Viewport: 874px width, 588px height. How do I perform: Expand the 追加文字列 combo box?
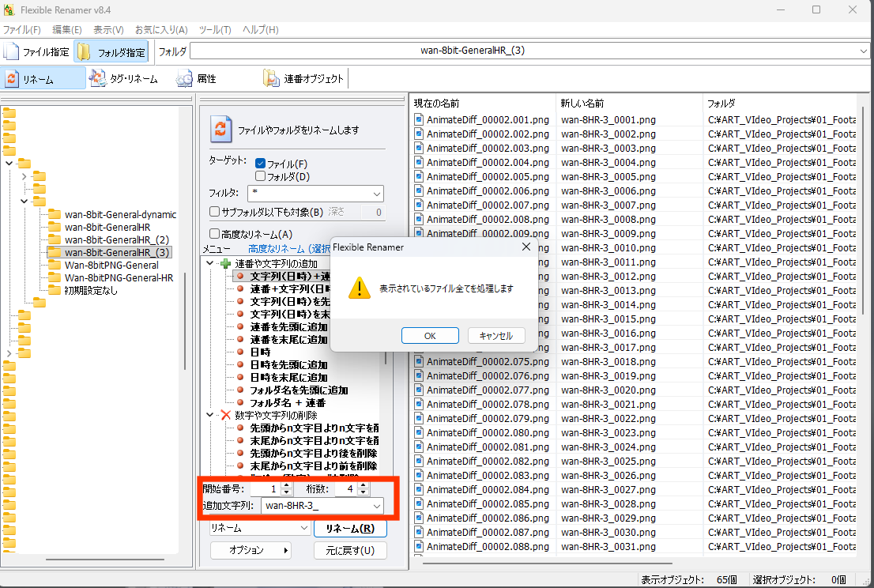click(x=377, y=505)
